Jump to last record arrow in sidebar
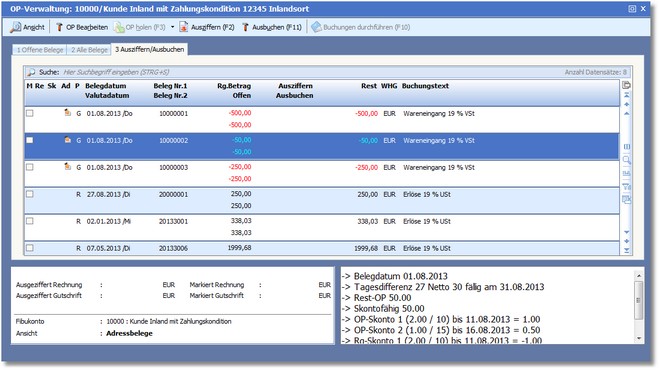659x370 pixels. click(x=627, y=251)
